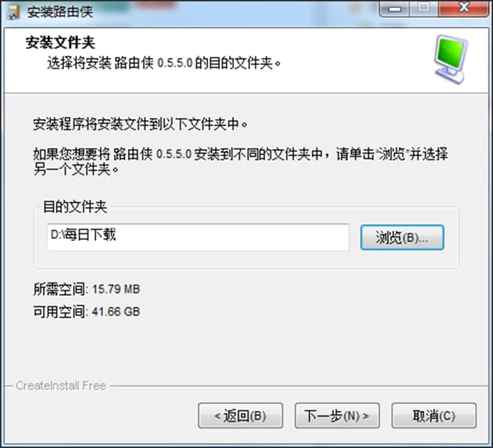Click the 15.79 MB required space value
This screenshot has width=493, height=448.
(116, 289)
